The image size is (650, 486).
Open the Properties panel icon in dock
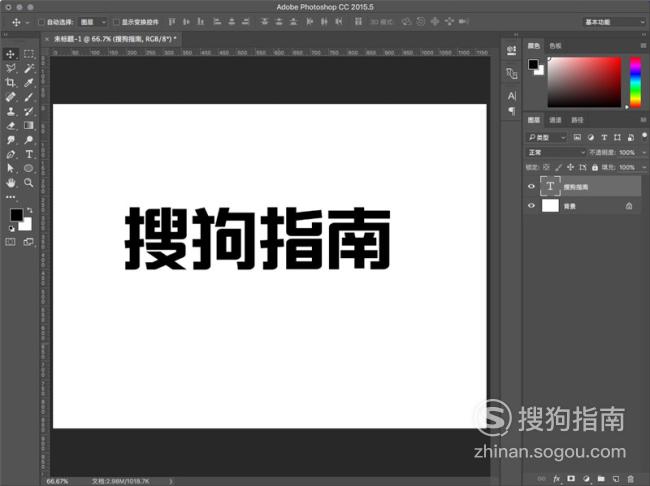(512, 73)
